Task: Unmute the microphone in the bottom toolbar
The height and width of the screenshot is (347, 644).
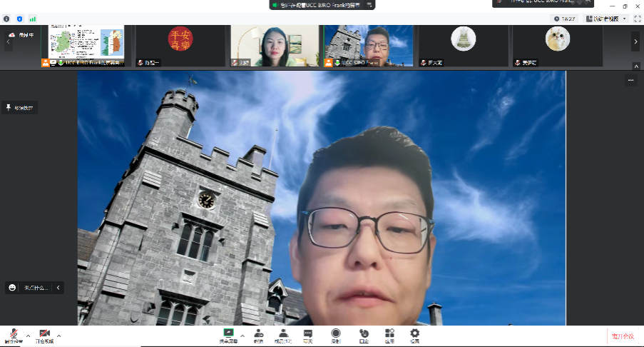Action: [x=14, y=334]
